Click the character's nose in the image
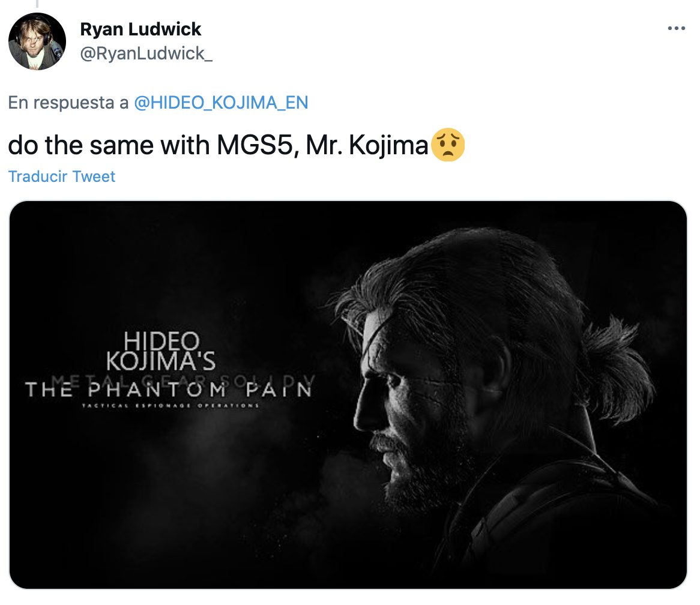The image size is (700, 605). coord(364,414)
